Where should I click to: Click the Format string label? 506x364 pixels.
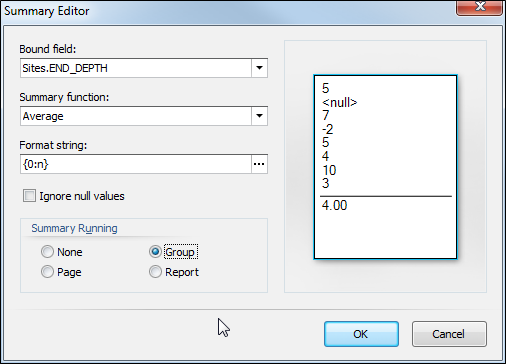[53, 145]
